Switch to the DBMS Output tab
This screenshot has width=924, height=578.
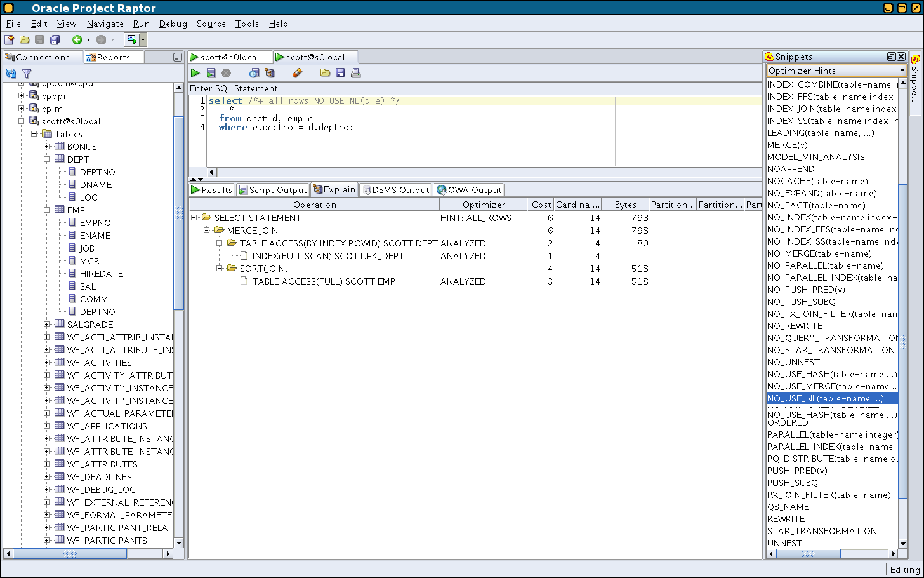pos(396,190)
